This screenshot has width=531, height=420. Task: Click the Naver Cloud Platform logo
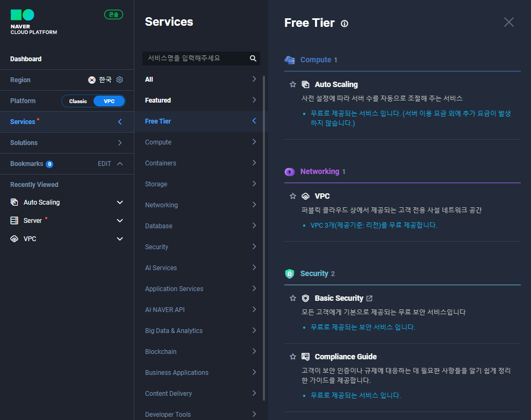pos(33,22)
